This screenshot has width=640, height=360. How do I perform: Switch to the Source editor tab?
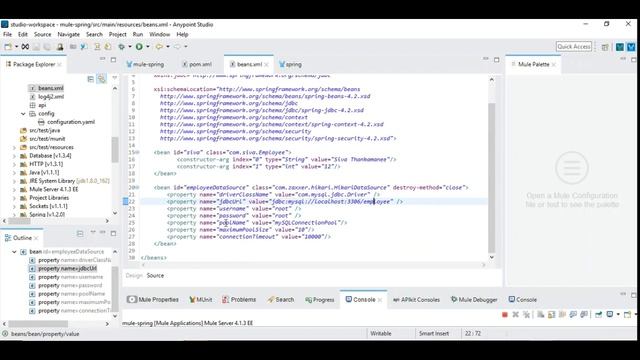pyautogui.click(x=155, y=276)
